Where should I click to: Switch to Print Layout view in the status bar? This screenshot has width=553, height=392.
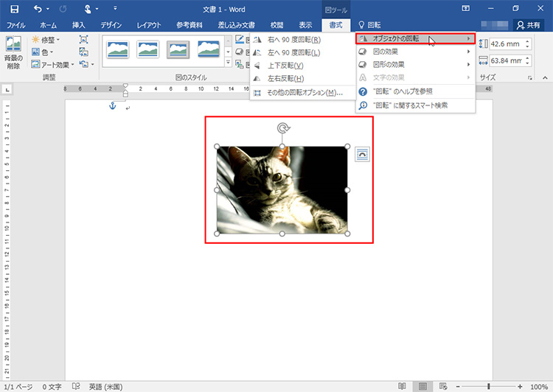422,386
